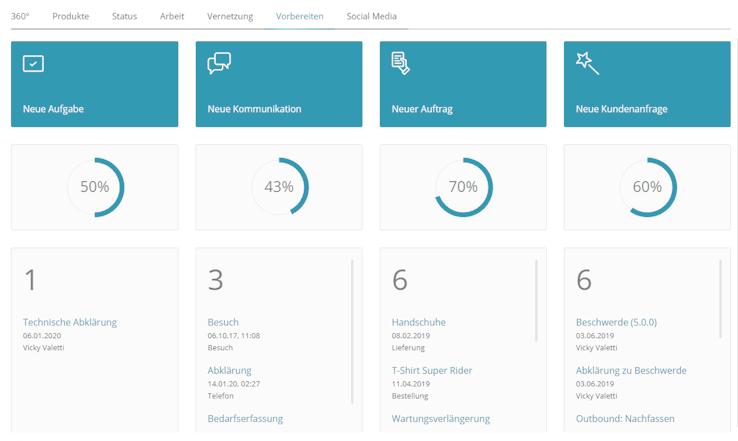
Task: Click the scrollbar in the communications list
Action: click(353, 330)
